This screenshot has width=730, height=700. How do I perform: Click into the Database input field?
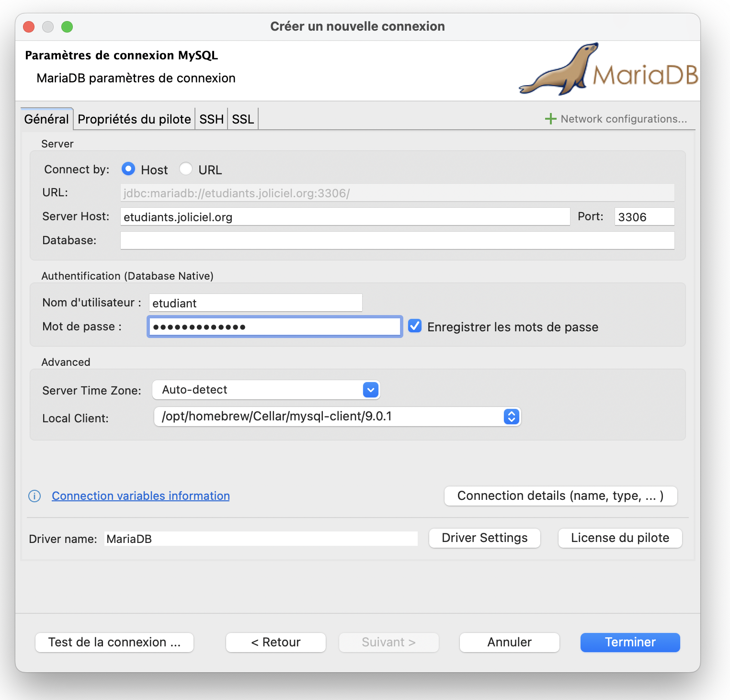[397, 240]
